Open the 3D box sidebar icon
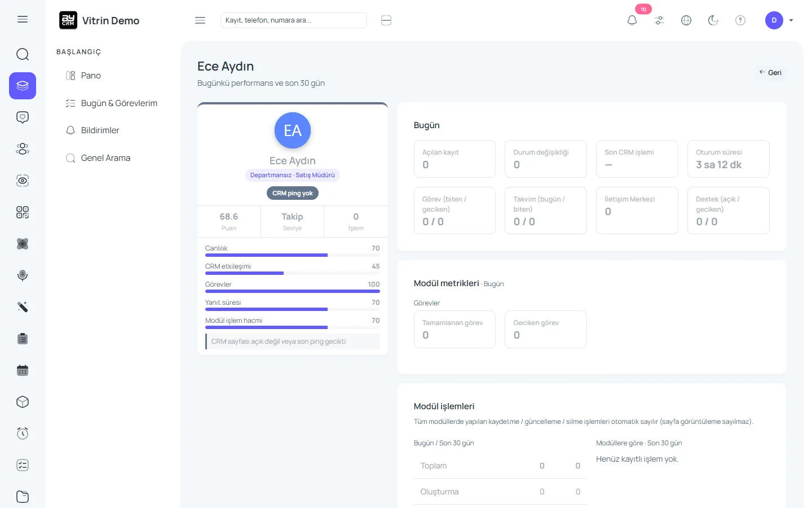Screen dimensions: 812x508 [23, 402]
